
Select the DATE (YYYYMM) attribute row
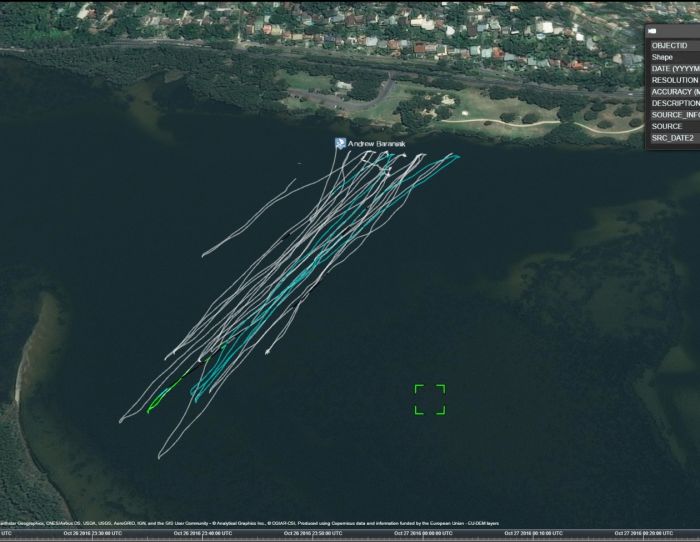pyautogui.click(x=673, y=69)
